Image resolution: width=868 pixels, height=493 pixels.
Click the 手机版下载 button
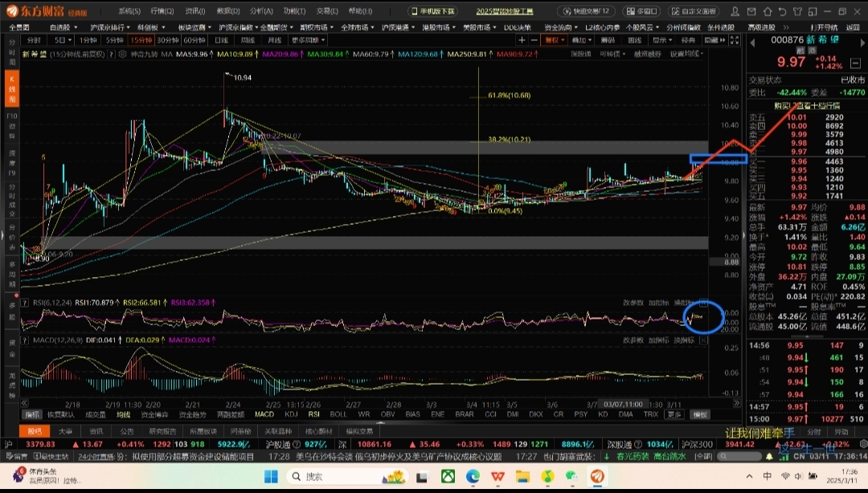433,11
